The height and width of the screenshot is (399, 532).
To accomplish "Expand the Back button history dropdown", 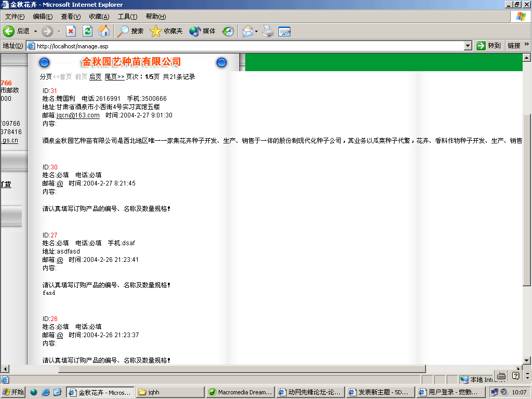I will coord(35,31).
